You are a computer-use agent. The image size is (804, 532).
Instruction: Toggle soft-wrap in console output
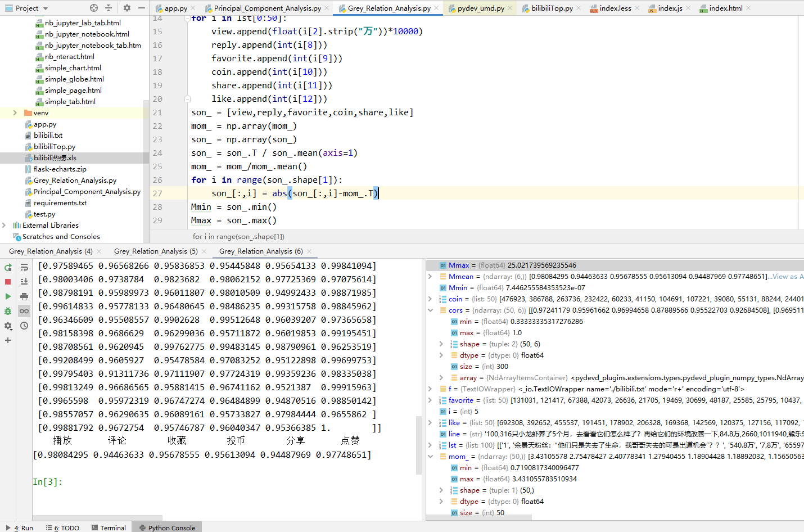[24, 268]
